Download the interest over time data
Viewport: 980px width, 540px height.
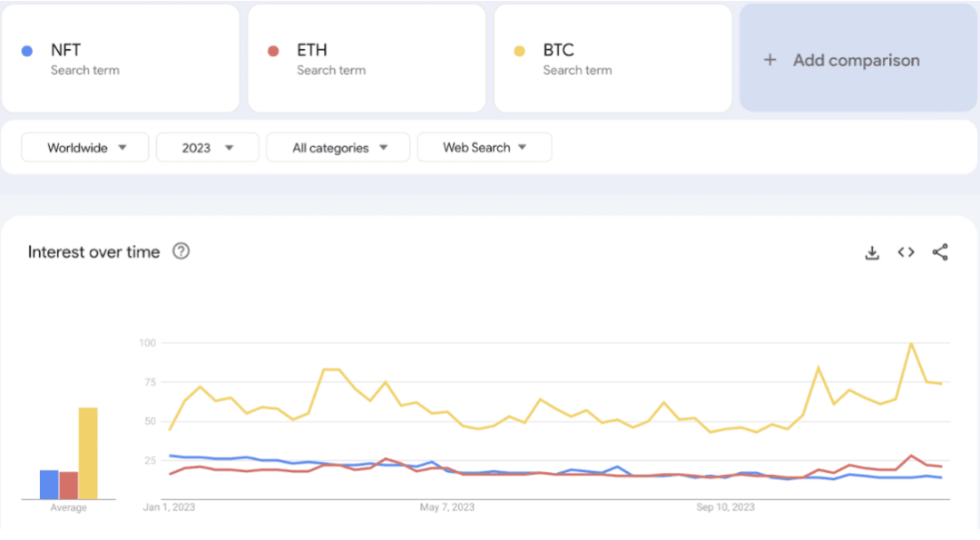pyautogui.click(x=872, y=252)
